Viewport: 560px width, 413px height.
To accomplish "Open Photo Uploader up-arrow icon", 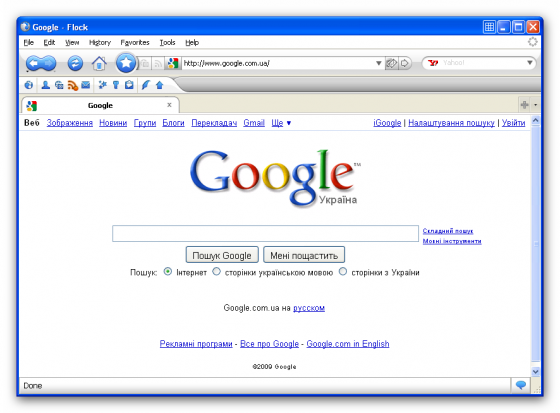I will point(160,85).
